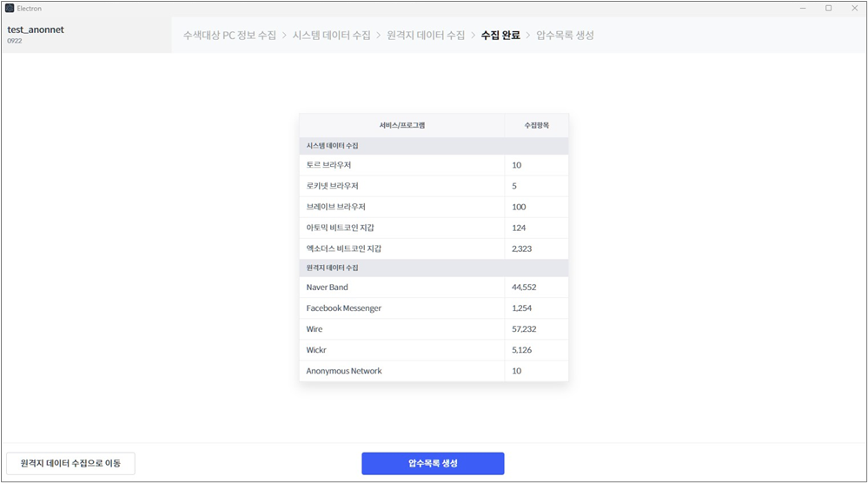
Task: Click the Electron app icon in title bar
Action: (10, 8)
